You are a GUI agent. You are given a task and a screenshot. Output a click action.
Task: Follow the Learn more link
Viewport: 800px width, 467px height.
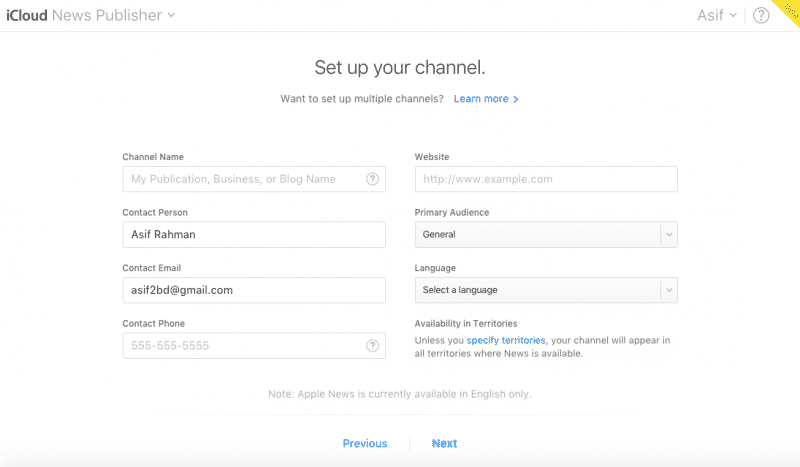481,99
